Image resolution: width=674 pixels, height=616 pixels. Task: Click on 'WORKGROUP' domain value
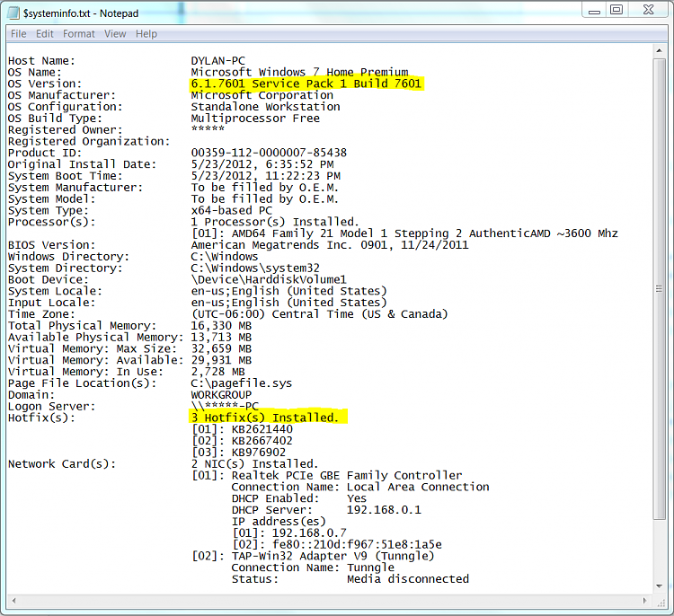coord(221,395)
